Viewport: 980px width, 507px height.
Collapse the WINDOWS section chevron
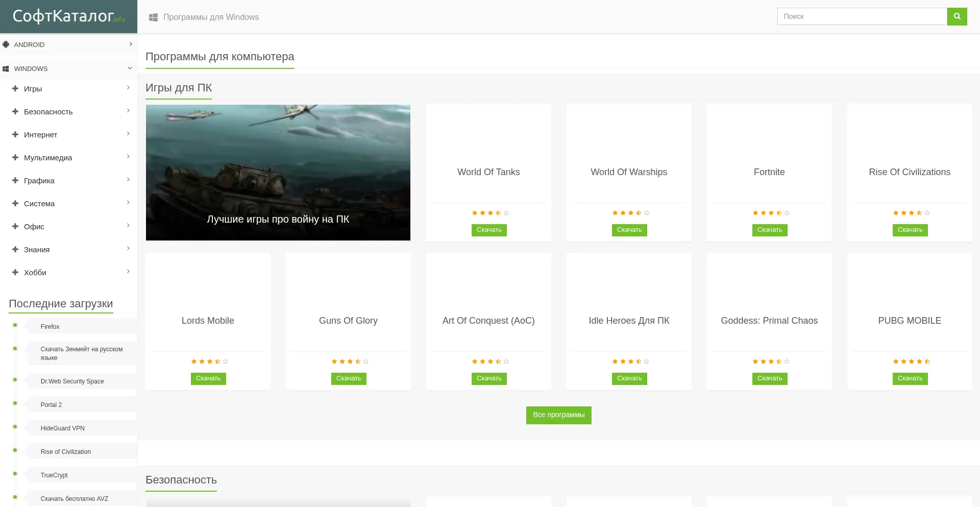pos(130,68)
